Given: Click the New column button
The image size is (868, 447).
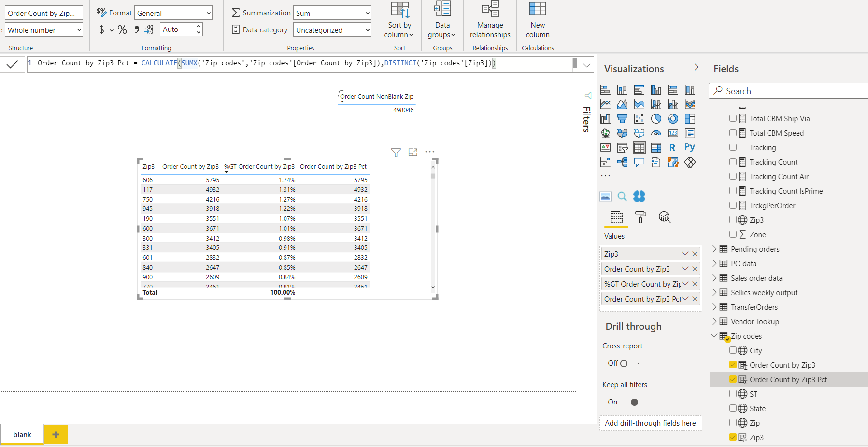Looking at the screenshot, I should pyautogui.click(x=538, y=20).
